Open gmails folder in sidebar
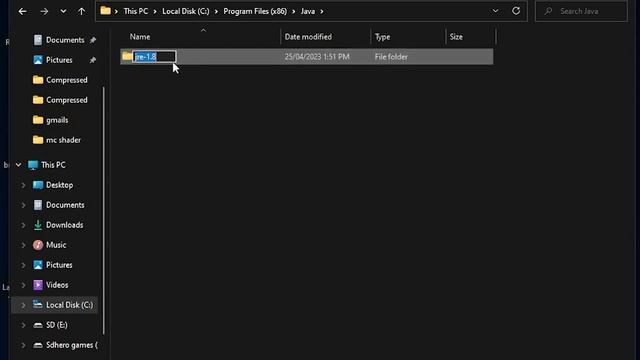 [x=57, y=120]
